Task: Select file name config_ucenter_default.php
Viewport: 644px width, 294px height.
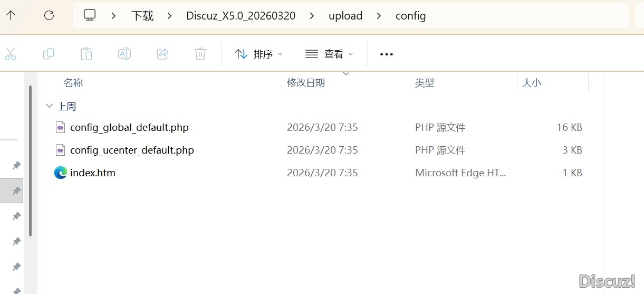Action: click(x=132, y=150)
